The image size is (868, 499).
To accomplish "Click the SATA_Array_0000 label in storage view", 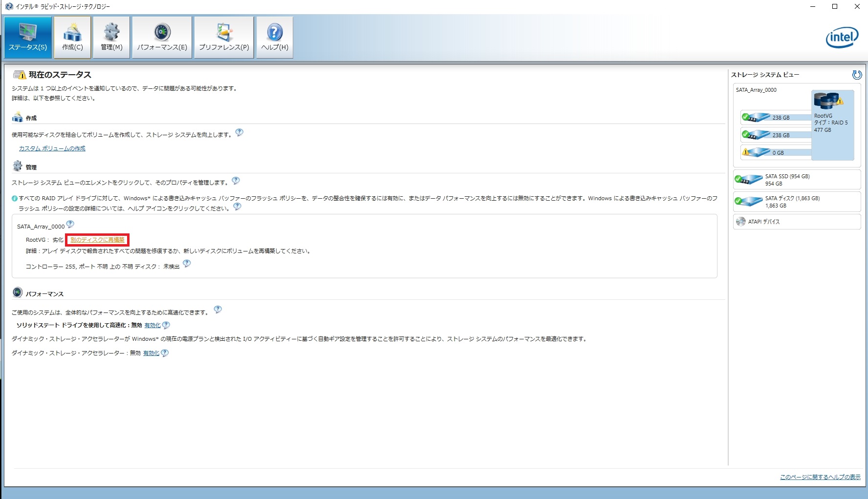I will [756, 90].
